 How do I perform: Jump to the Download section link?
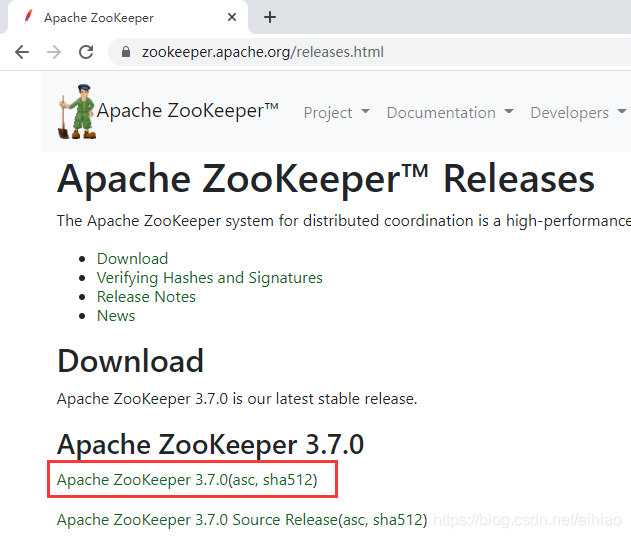(132, 259)
